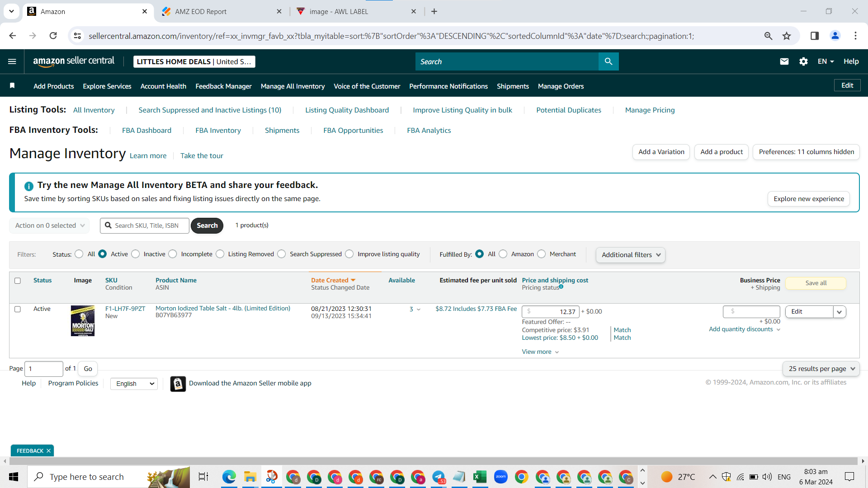Launch Microsoft Edge from taskbar
Viewport: 868px width, 488px height.
coord(229,477)
